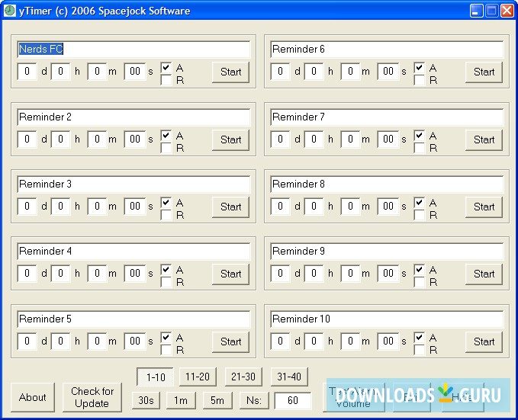This screenshot has height=420, width=518.
Task: Enable the R checkbox for Nerds FC
Action: pyautogui.click(x=166, y=80)
